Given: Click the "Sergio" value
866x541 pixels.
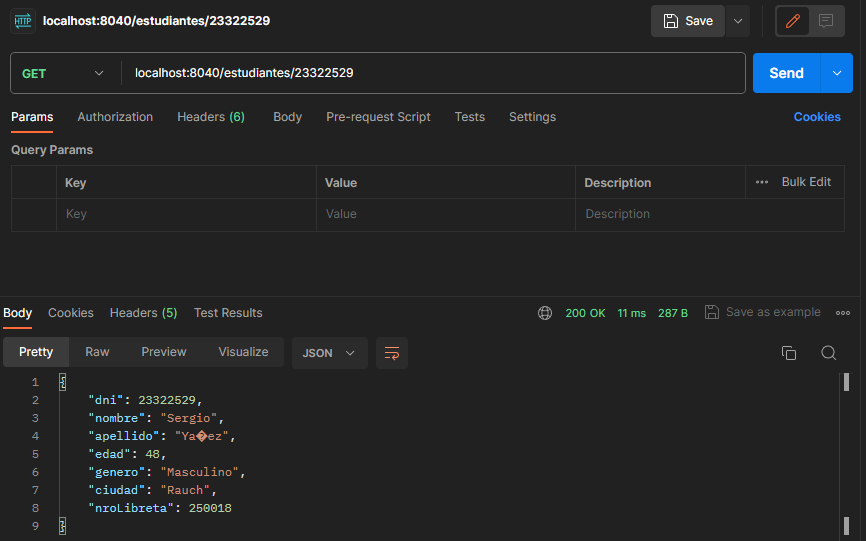Looking at the screenshot, I should tap(189, 418).
